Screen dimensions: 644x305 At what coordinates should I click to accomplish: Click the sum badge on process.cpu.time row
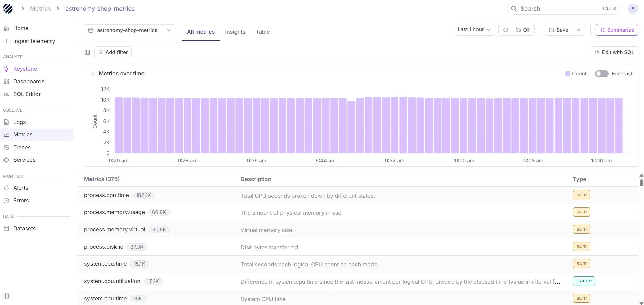582,195
